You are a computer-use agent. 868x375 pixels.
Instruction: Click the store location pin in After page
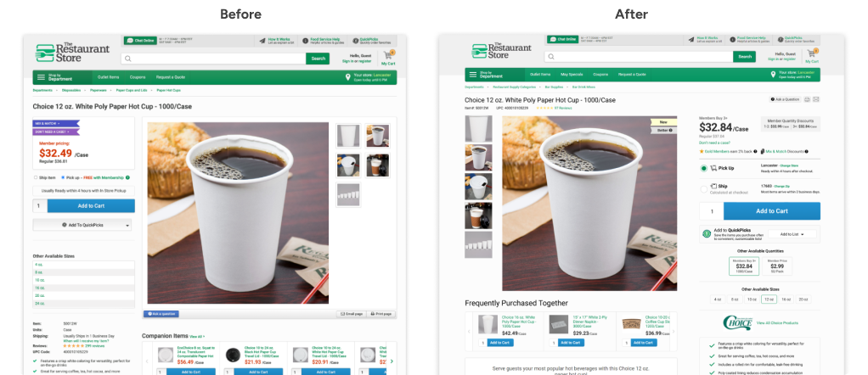773,74
